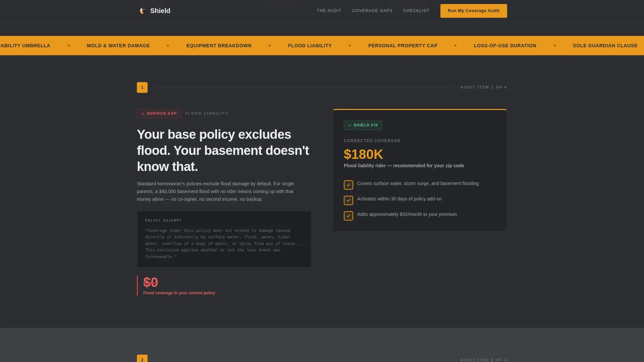Toggle the Activates within 30 days checkbox
The image size is (644, 362).
(348, 200)
